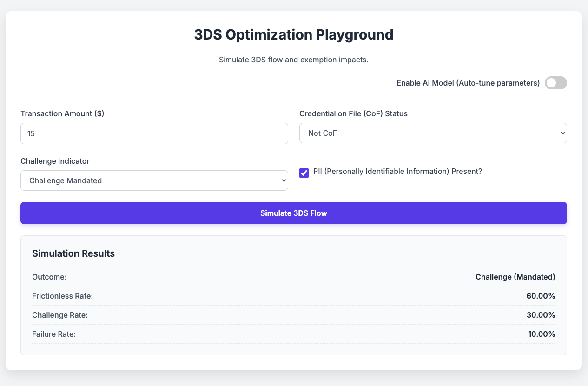Click the Transaction Amount ($) label
Image resolution: width=588 pixels, height=386 pixels.
(x=62, y=113)
